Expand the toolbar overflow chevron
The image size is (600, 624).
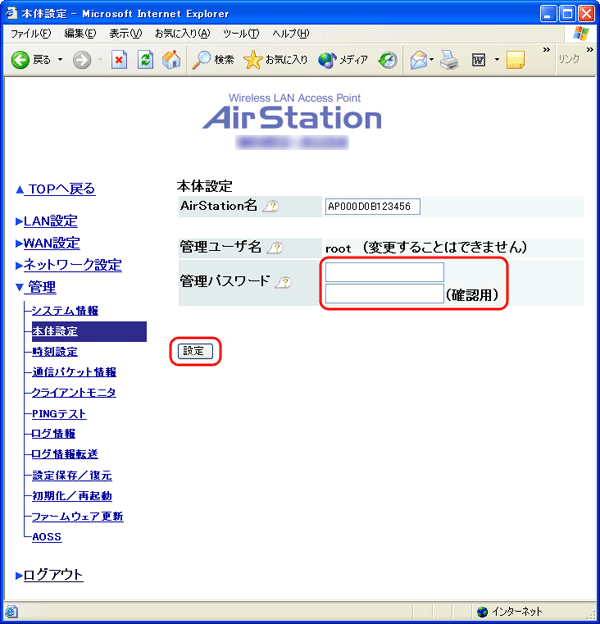pos(547,50)
